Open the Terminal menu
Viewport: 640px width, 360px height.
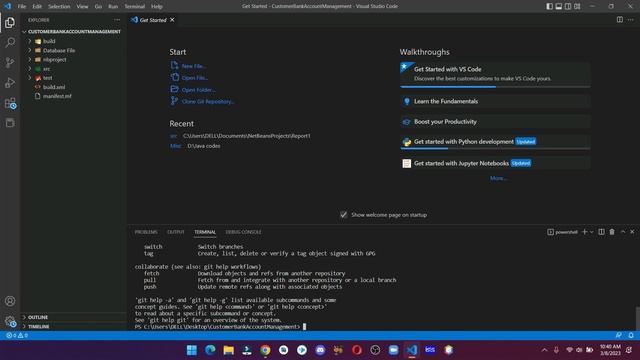coord(135,6)
